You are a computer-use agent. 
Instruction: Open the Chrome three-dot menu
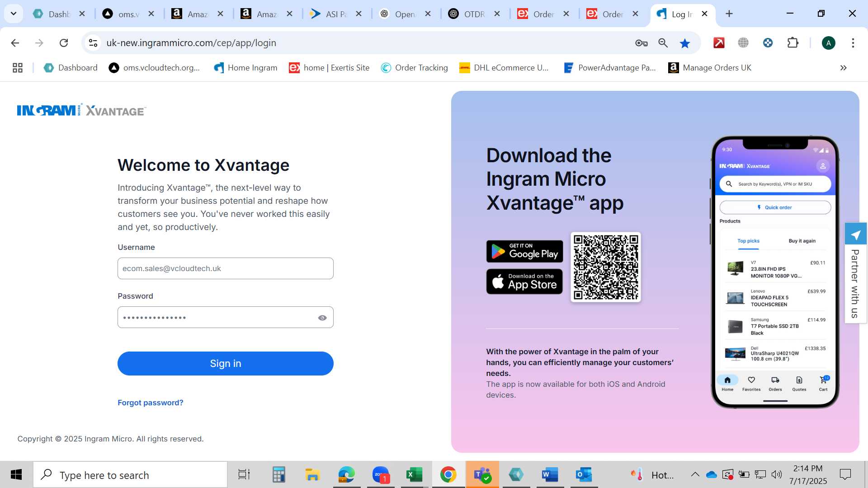853,43
